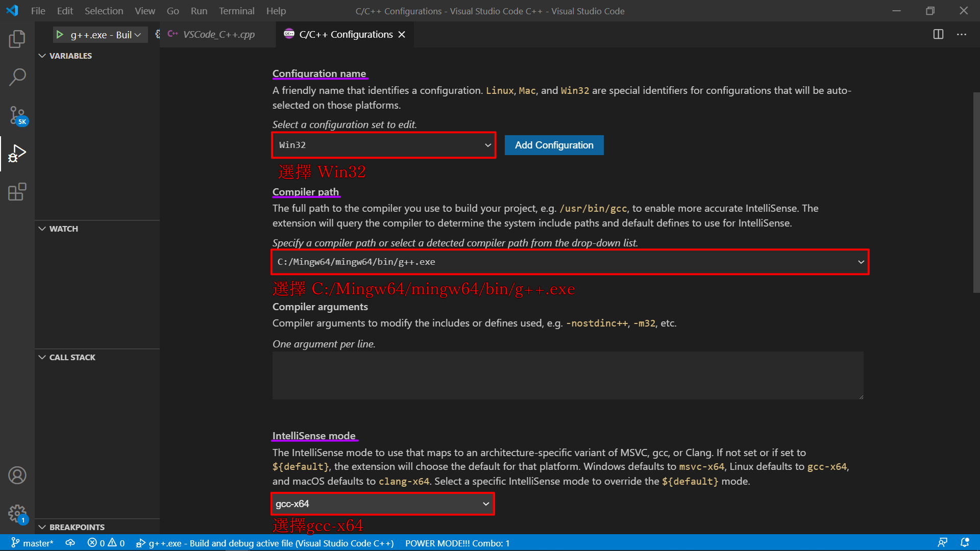Open the Terminal menu

[x=236, y=11]
